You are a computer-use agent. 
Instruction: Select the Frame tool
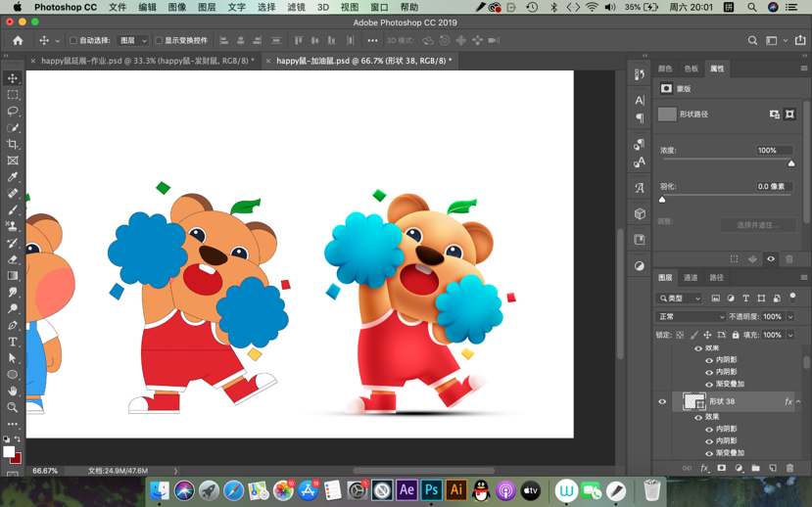pos(13,161)
